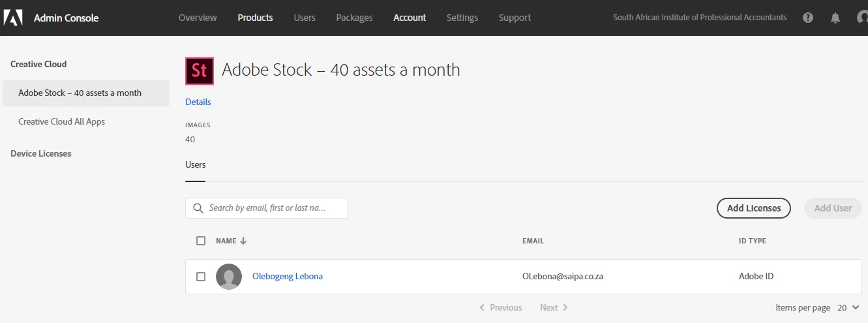Open the Products tab
Screen dimensions: 868x323
point(255,18)
